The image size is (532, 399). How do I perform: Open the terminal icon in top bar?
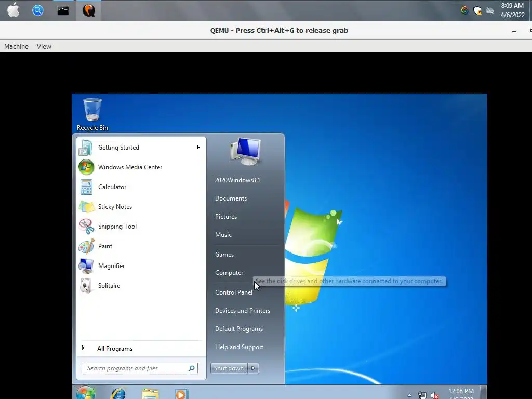pyautogui.click(x=63, y=10)
